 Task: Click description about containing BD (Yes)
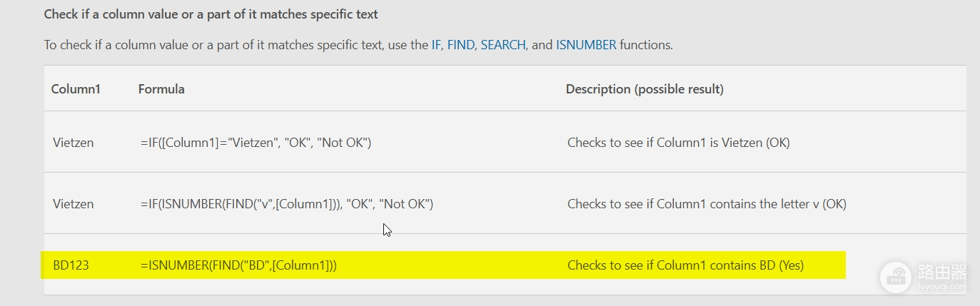coord(685,265)
